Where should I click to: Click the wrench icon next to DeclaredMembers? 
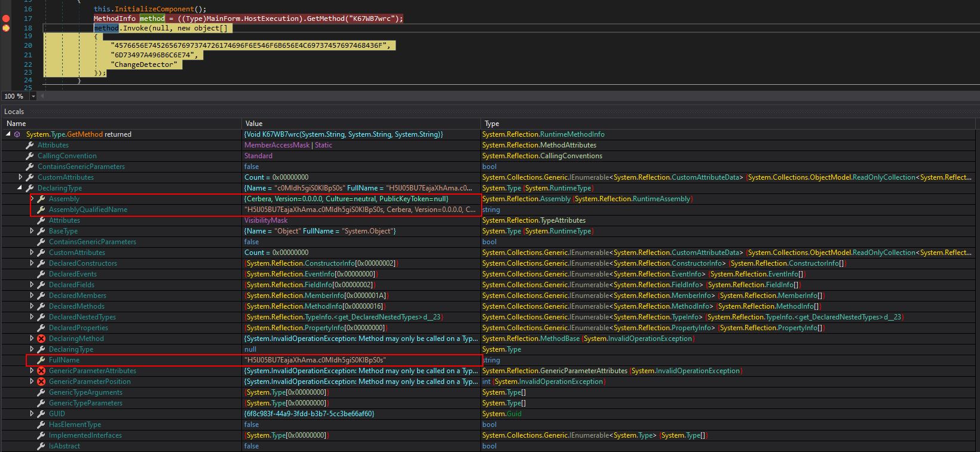pyautogui.click(x=41, y=296)
